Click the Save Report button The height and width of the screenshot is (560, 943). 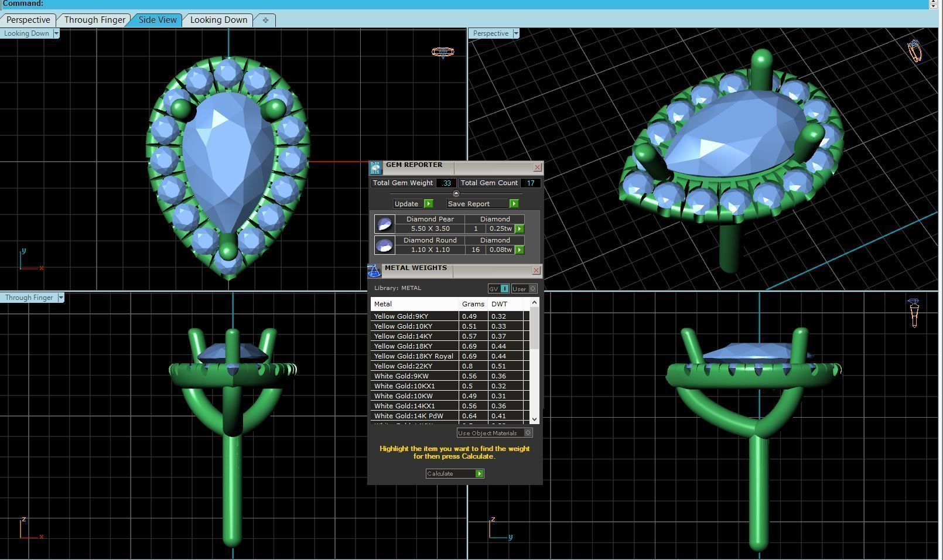tap(483, 204)
